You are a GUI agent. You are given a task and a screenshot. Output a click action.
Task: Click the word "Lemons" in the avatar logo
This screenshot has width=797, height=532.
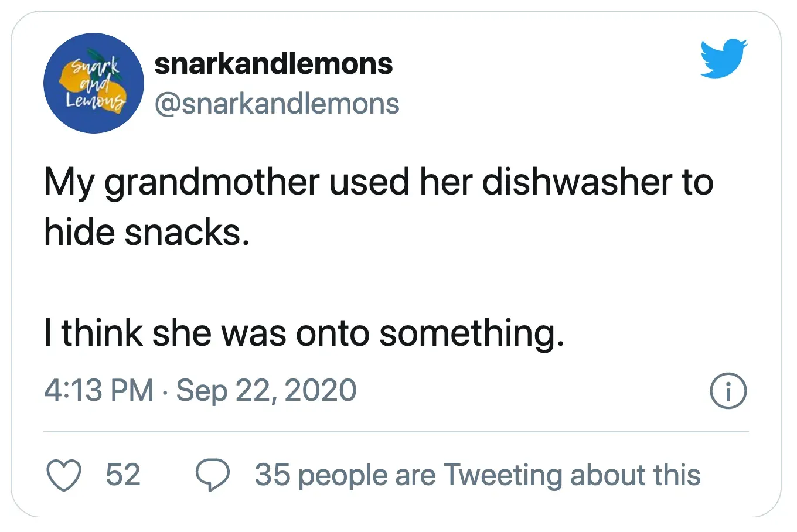tap(94, 103)
